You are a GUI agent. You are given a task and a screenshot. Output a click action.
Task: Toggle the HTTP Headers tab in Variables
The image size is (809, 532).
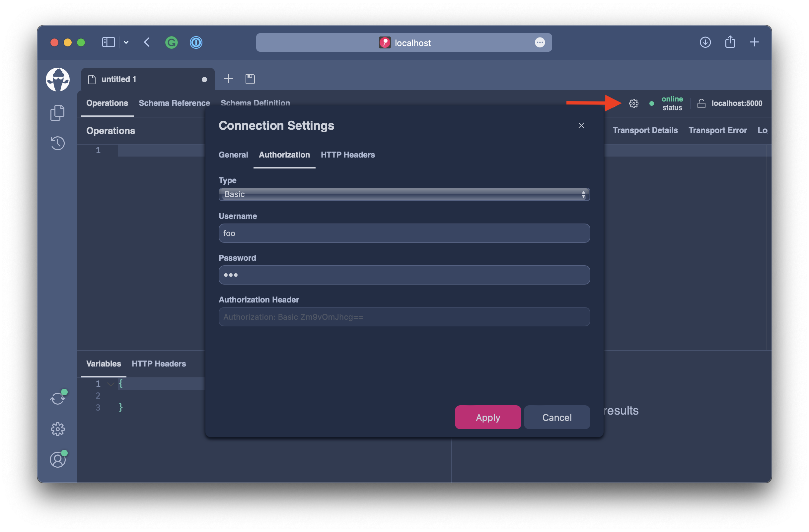(159, 364)
